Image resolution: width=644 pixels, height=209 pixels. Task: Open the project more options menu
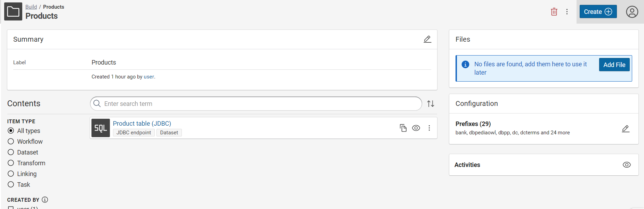(x=567, y=12)
